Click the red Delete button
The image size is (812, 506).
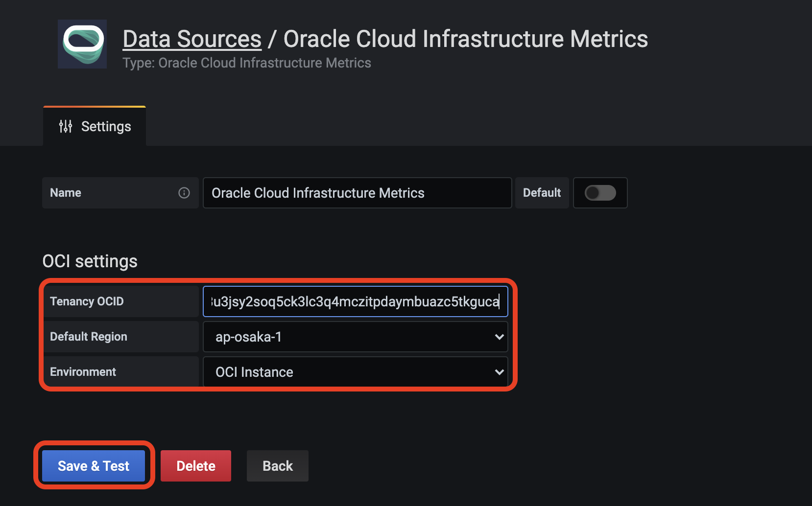pyautogui.click(x=195, y=466)
